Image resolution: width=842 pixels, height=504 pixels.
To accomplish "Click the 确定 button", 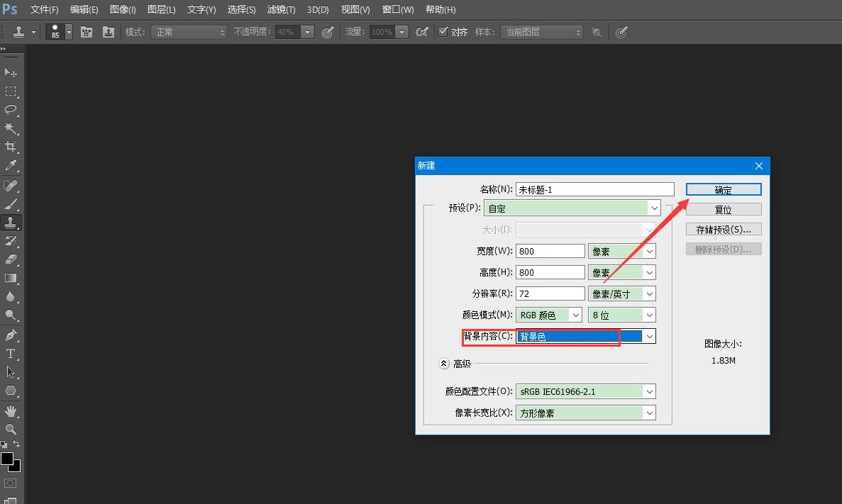I will tap(724, 189).
